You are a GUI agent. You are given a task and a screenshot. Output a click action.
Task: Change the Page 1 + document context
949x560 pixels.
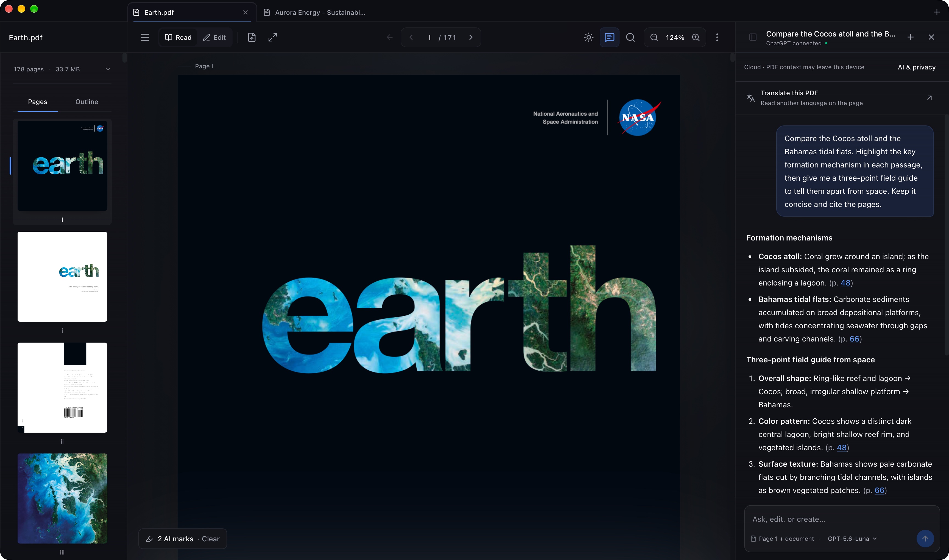[782, 539]
